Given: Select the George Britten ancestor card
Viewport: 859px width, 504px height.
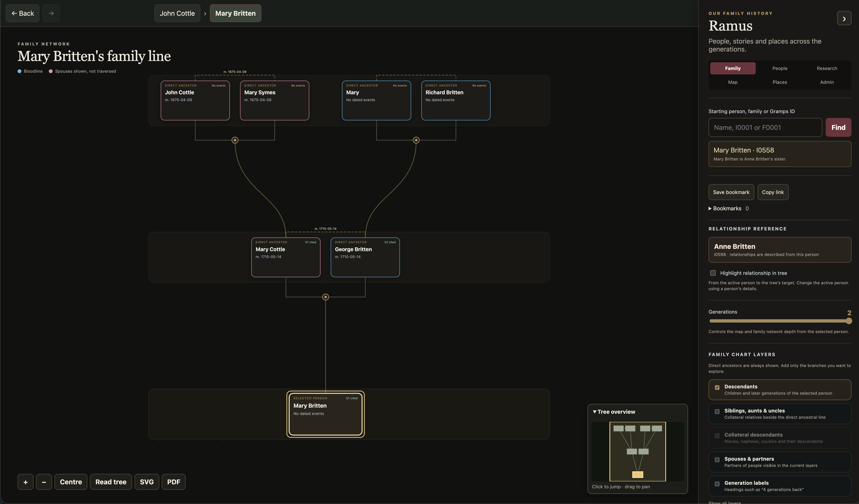Looking at the screenshot, I should click(x=365, y=257).
